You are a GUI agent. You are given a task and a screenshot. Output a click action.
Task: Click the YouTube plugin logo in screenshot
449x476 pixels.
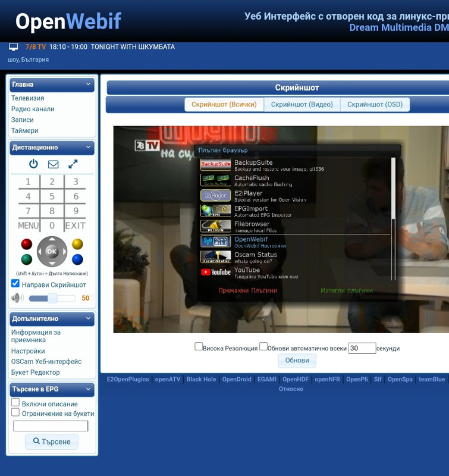(x=215, y=272)
